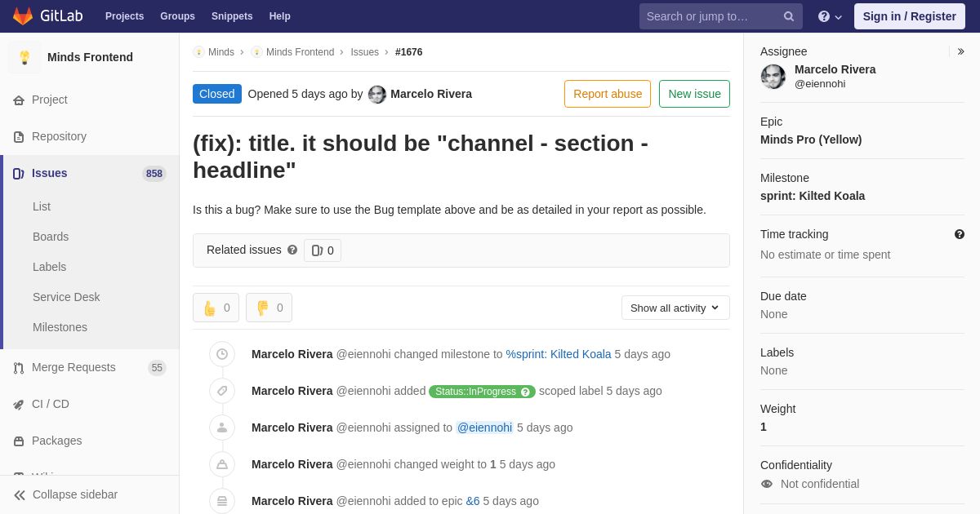This screenshot has height=514, width=980.
Task: Click the user assigned activity icon
Action: tap(222, 428)
